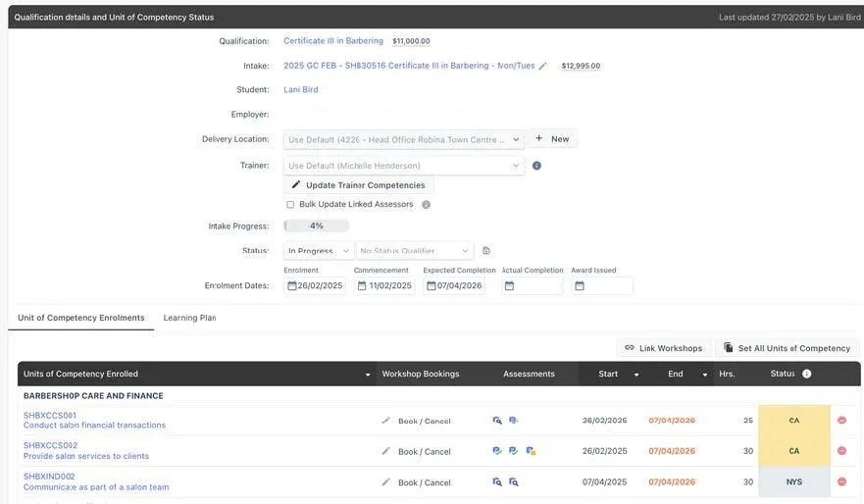Click the Hrs. column header
The width and height of the screenshot is (864, 504).
727,374
